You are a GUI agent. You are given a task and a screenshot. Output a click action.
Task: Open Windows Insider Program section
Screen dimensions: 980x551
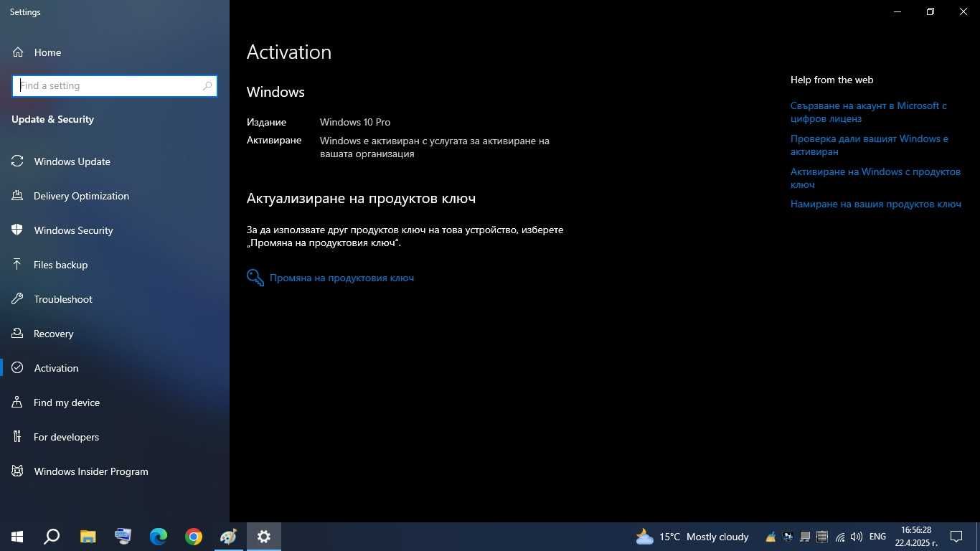pos(115,471)
